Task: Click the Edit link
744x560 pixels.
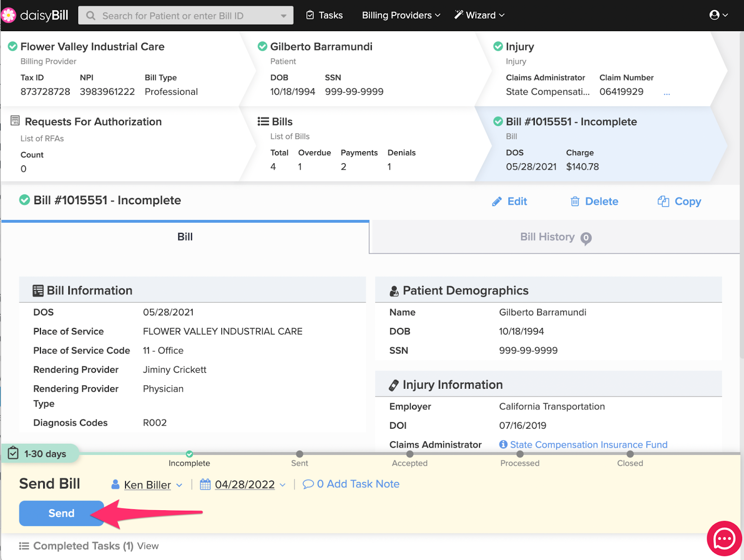Action: (x=510, y=201)
